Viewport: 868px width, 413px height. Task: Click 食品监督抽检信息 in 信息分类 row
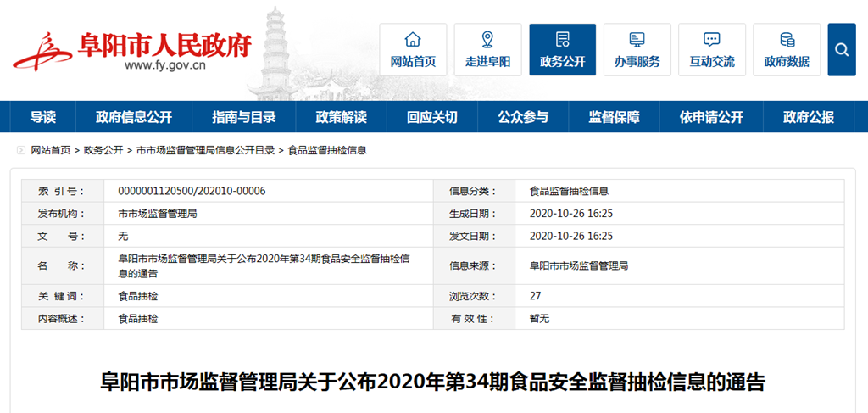tap(569, 191)
